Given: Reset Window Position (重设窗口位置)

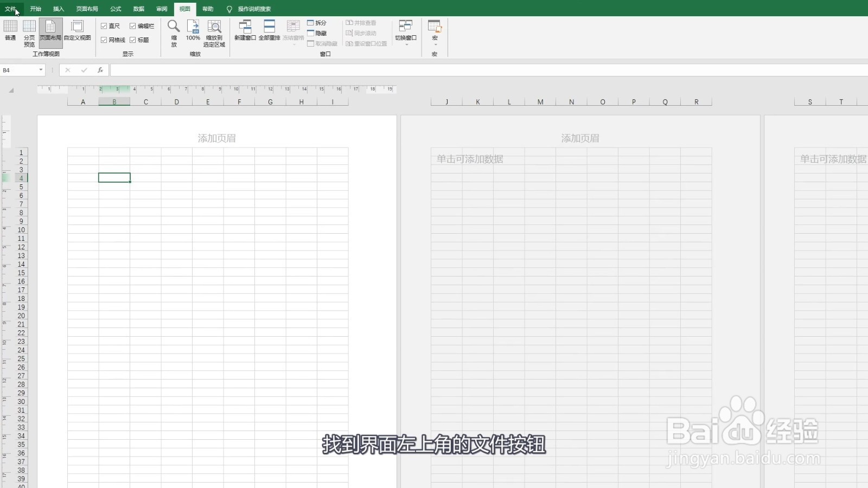Looking at the screenshot, I should 367,43.
